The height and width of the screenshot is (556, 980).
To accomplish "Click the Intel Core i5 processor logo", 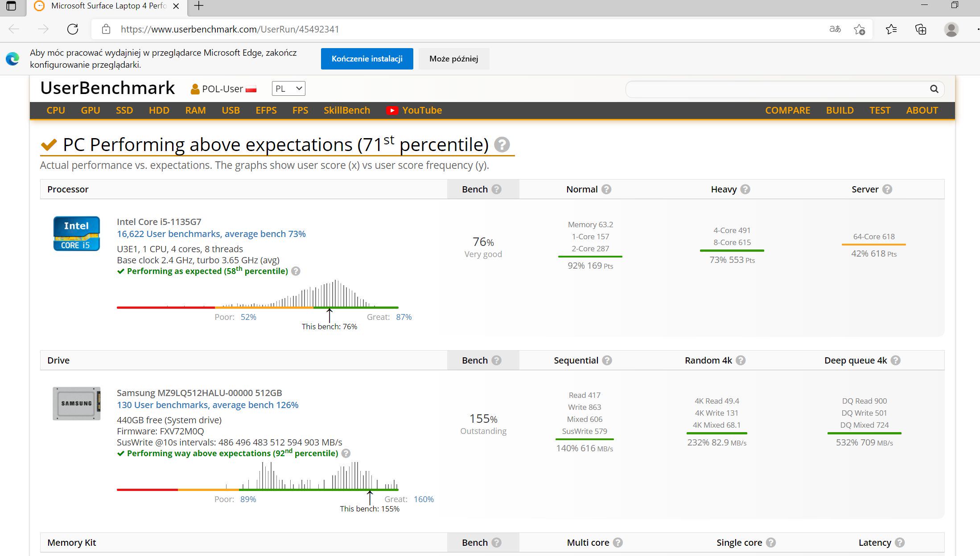I will [x=76, y=233].
